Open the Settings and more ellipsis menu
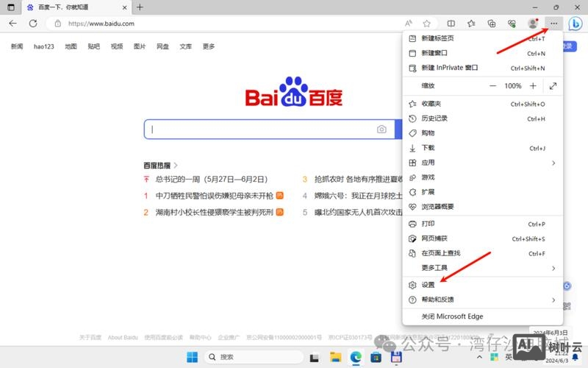Viewport: 588px width, 368px height. pos(553,24)
